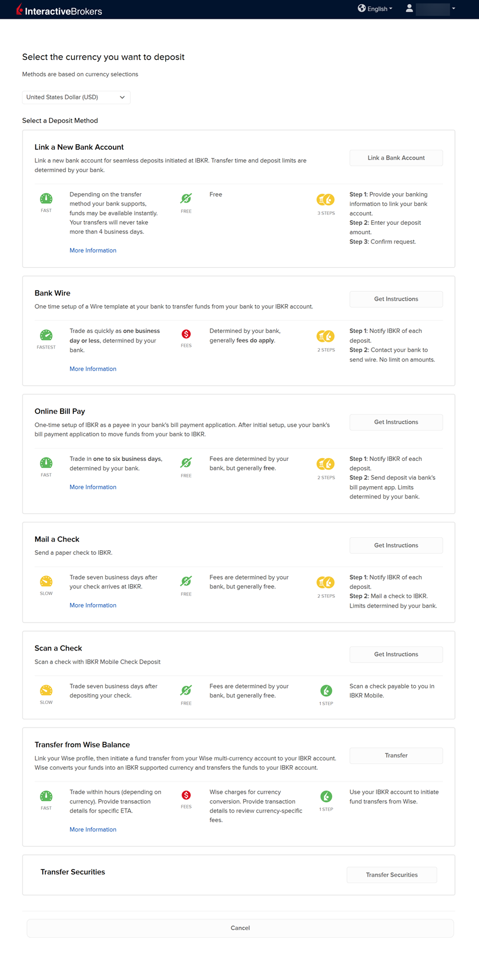Cancel the deposit selection
The height and width of the screenshot is (980, 479).
(x=240, y=928)
